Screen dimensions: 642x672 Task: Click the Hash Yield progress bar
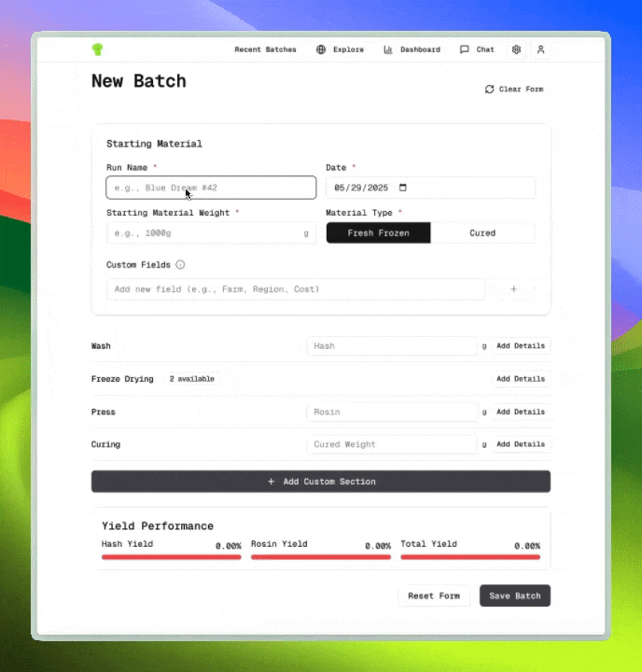[172, 557]
